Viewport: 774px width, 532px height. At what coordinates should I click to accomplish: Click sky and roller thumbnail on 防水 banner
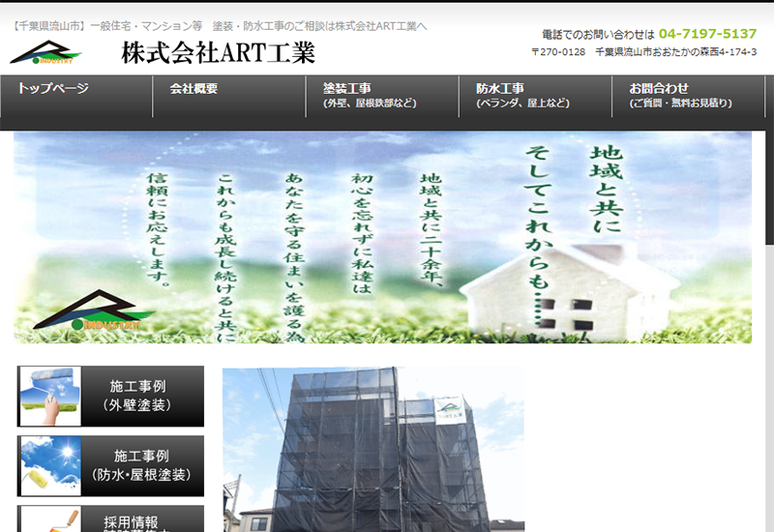click(x=50, y=466)
